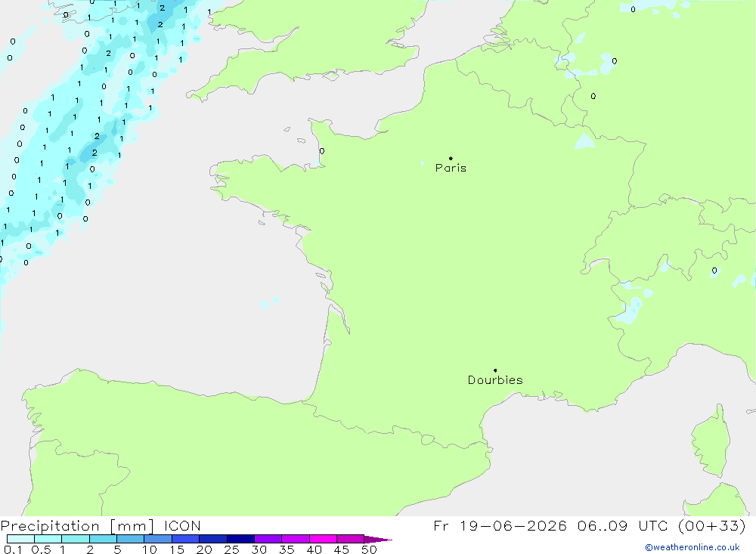The height and width of the screenshot is (554, 756).
Task: Click the legend value label 50
Action: 369,549
